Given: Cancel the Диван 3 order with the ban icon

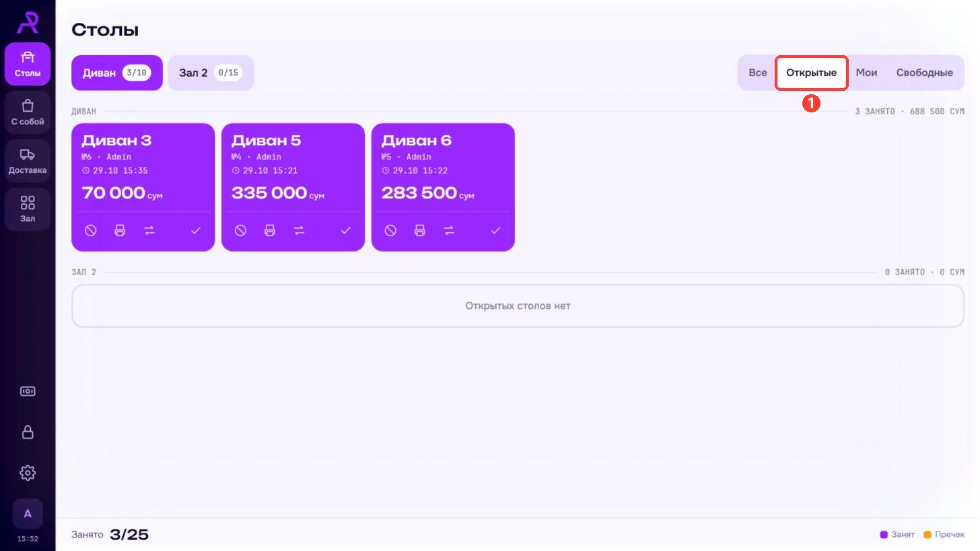Looking at the screenshot, I should [91, 231].
